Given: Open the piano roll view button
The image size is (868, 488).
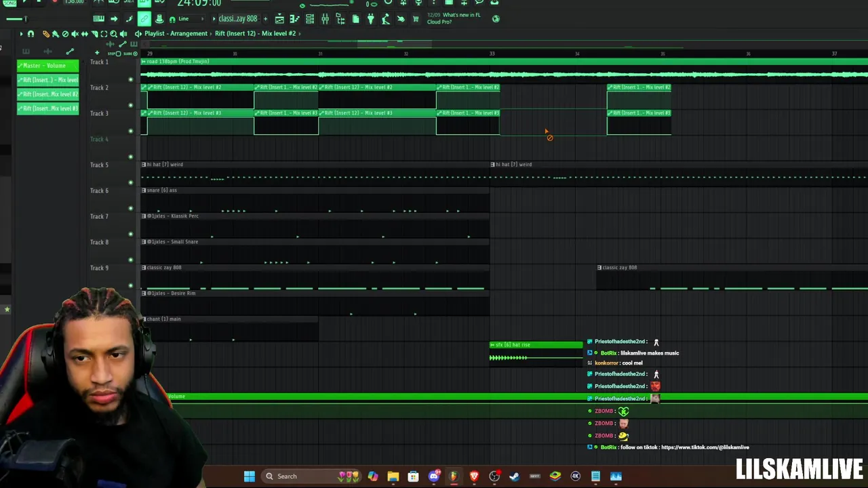Looking at the screenshot, I should point(294,19).
